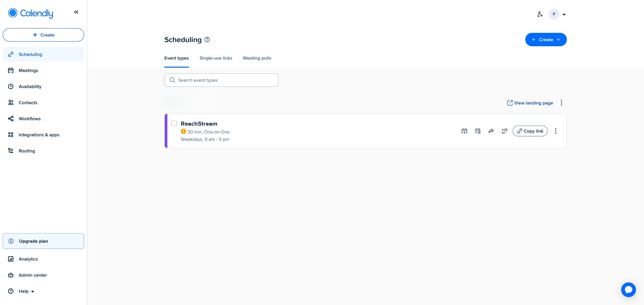This screenshot has width=644, height=305.
Task: Click the book meeting calendar icon
Action: [464, 131]
